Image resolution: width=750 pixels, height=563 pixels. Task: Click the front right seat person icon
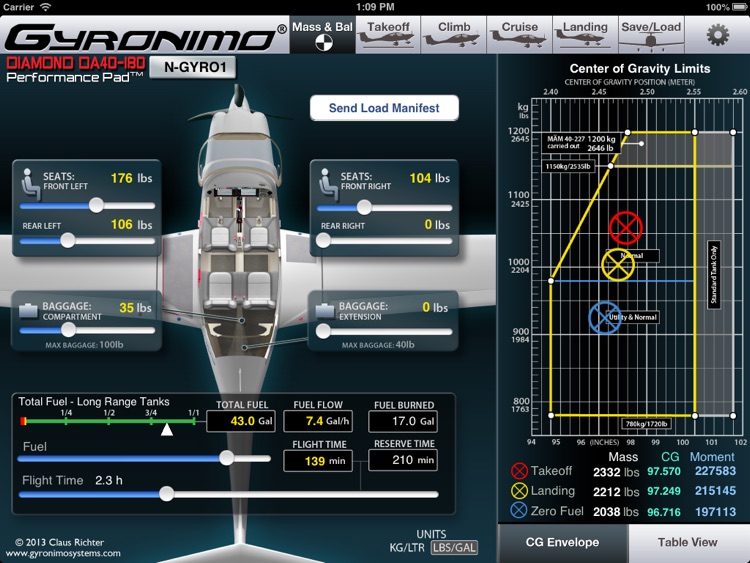(x=328, y=184)
